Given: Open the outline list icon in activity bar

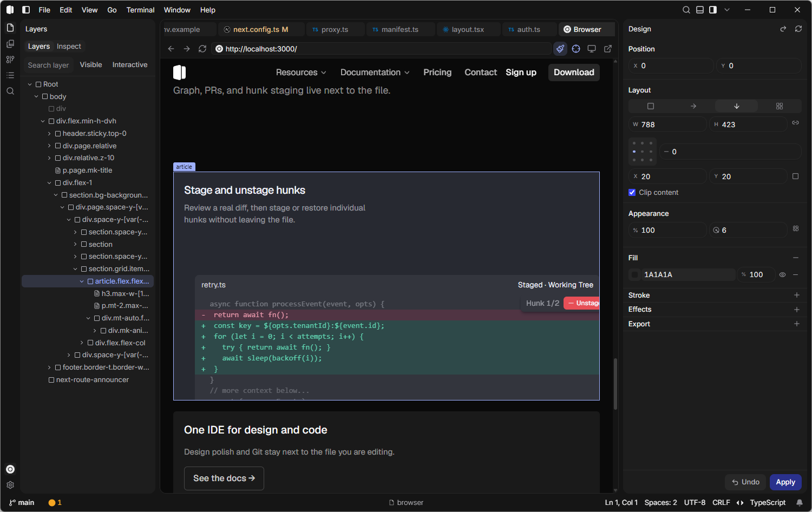Looking at the screenshot, I should click(10, 75).
